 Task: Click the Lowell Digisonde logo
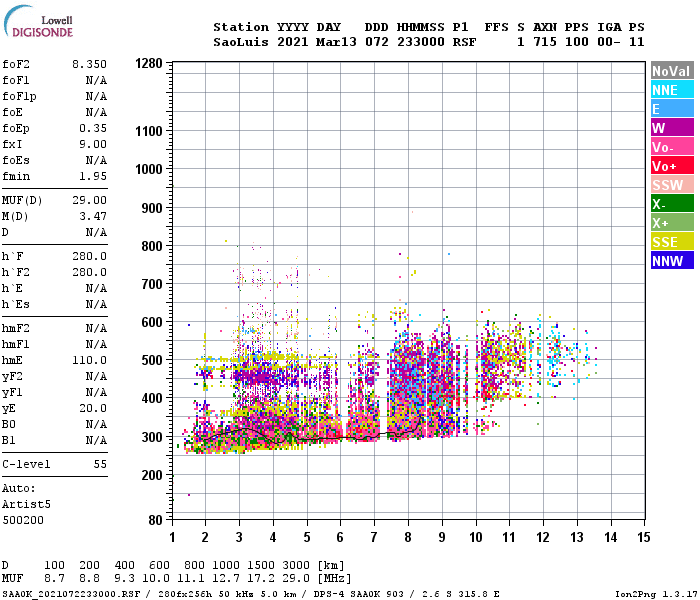[38, 21]
